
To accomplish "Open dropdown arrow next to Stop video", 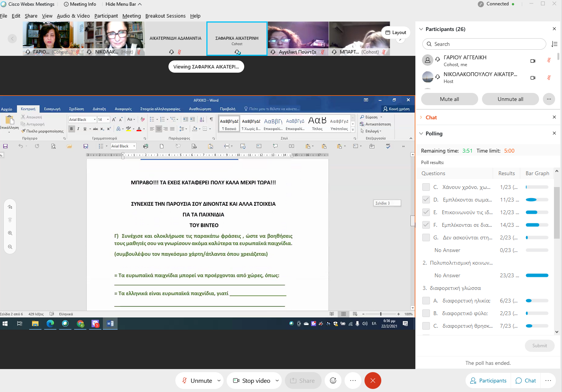I will tap(277, 381).
